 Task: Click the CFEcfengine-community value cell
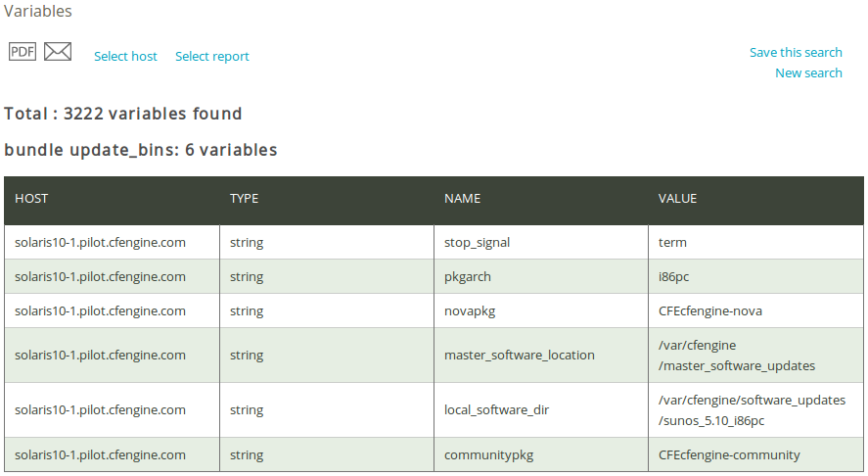pos(755,455)
